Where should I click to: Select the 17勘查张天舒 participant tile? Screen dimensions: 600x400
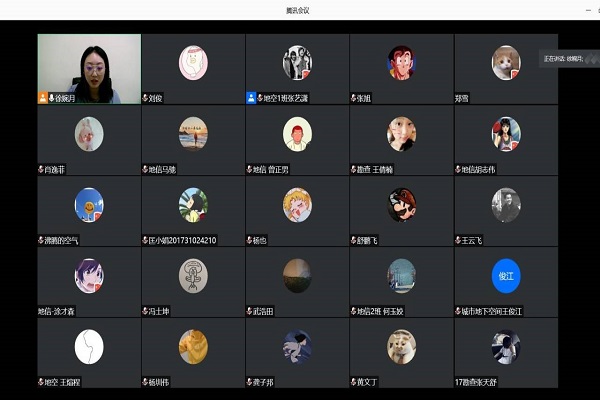pos(506,352)
